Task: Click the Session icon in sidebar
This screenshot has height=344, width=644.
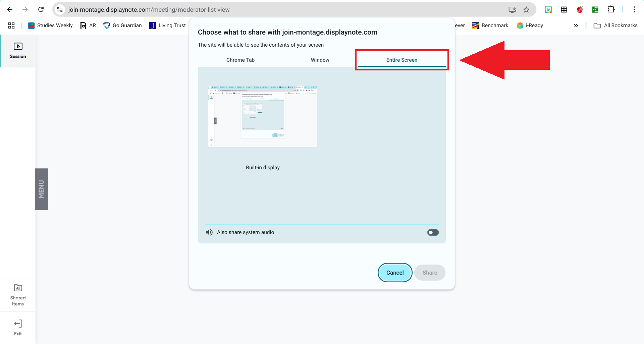Action: click(x=18, y=51)
